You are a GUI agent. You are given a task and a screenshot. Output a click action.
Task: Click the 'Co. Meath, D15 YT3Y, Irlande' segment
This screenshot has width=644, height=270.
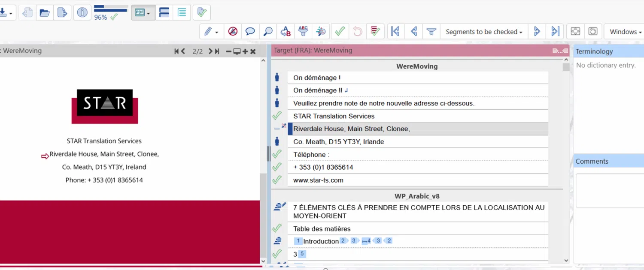418,141
